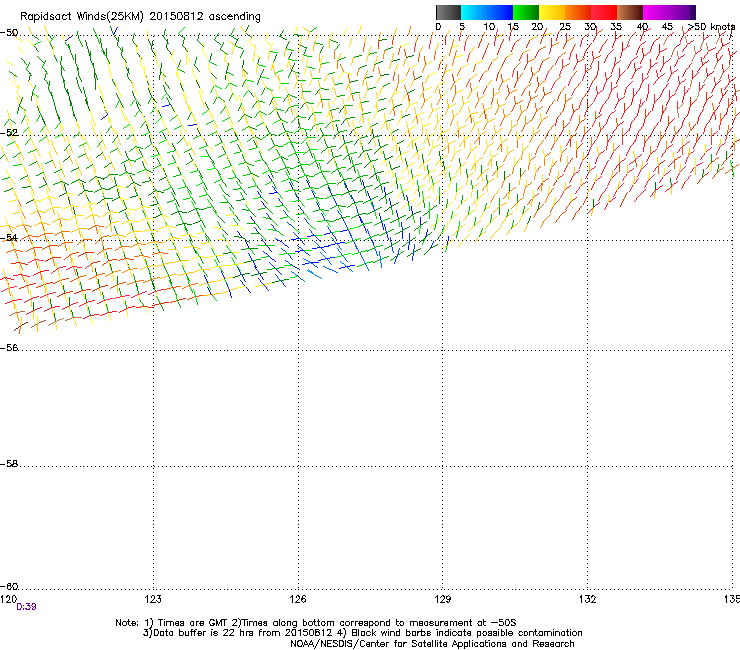Click the gray 0–5 knot color segment

(448, 12)
